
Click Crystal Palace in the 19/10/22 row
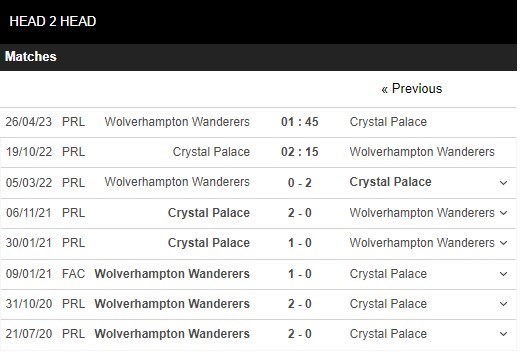click(x=211, y=152)
